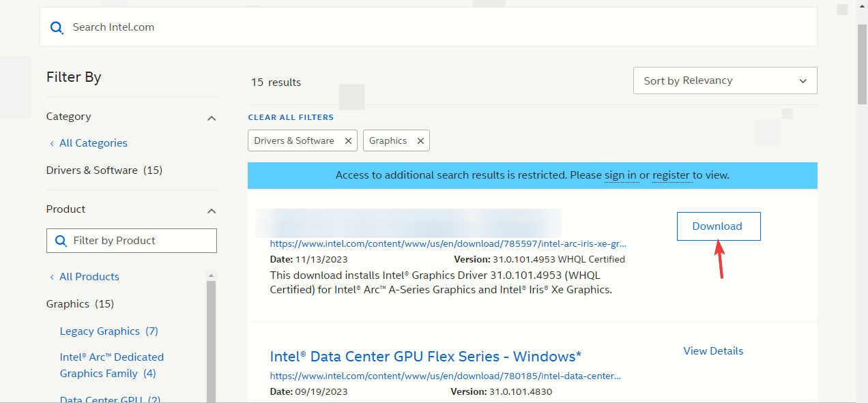This screenshot has width=868, height=403.
Task: Click the search magnifier icon in Intel.com search
Action: tap(57, 27)
